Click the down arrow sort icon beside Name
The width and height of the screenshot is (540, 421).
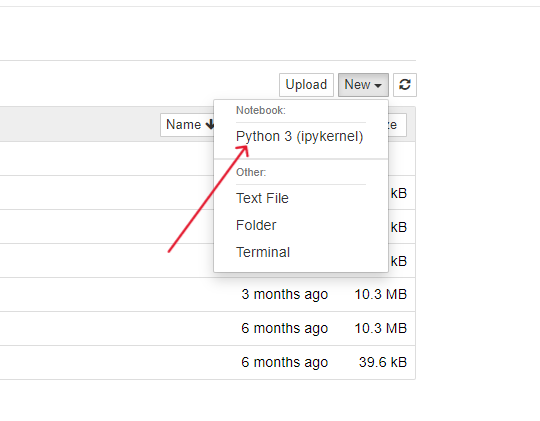210,124
